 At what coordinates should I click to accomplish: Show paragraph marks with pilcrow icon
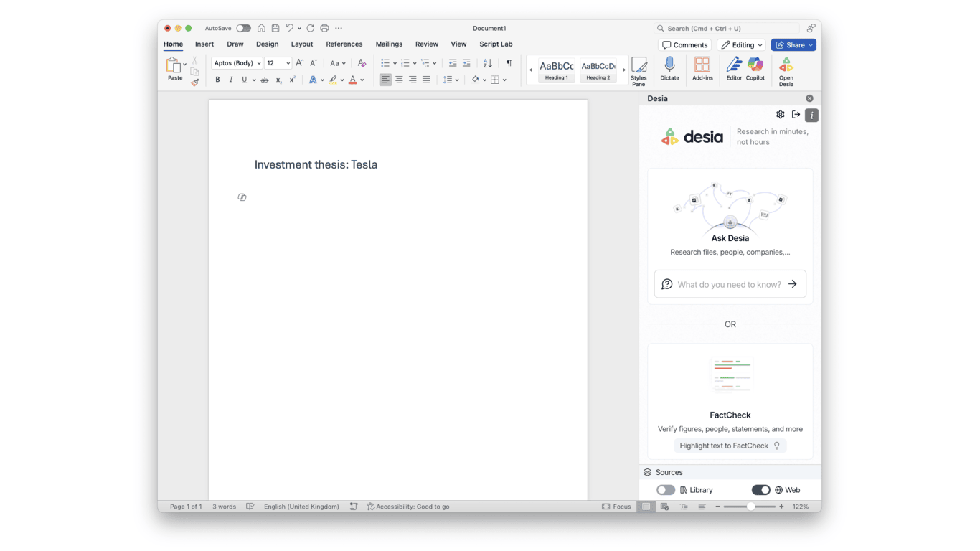click(509, 63)
